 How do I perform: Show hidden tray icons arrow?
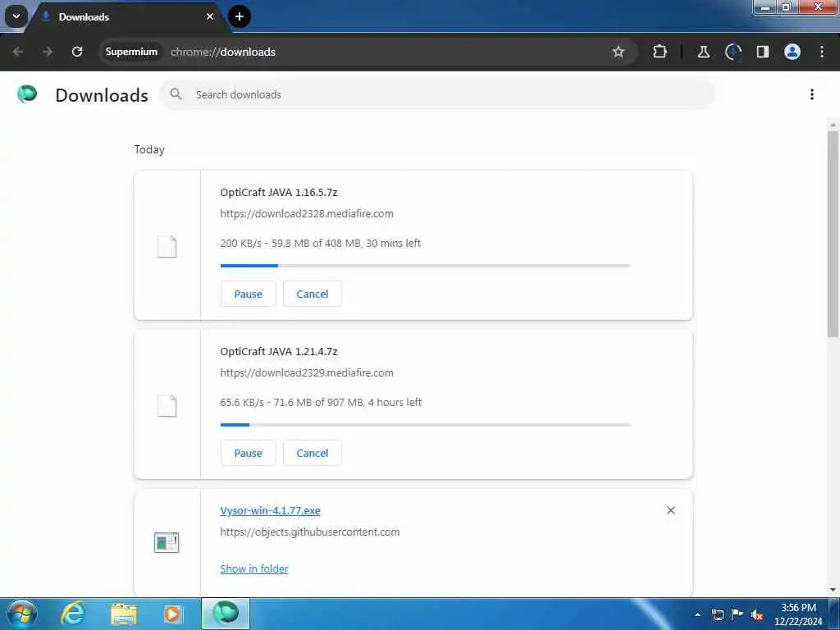697,614
